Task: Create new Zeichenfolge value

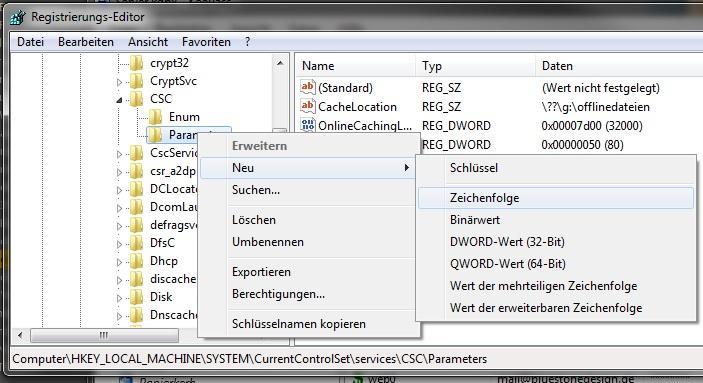Action: [x=556, y=198]
